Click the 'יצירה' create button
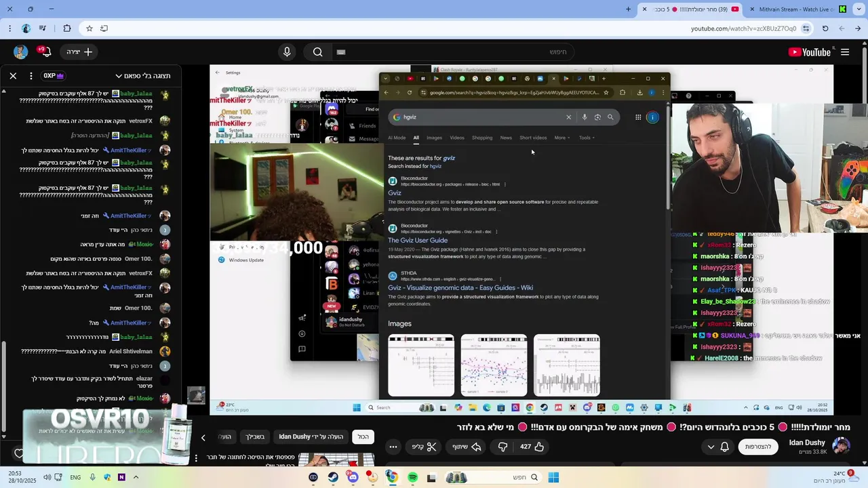Viewport: 868px width, 488px height. tap(79, 52)
